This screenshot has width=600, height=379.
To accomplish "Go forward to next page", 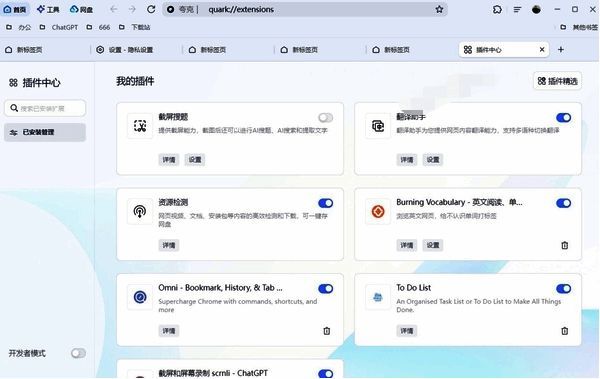I will [132, 9].
